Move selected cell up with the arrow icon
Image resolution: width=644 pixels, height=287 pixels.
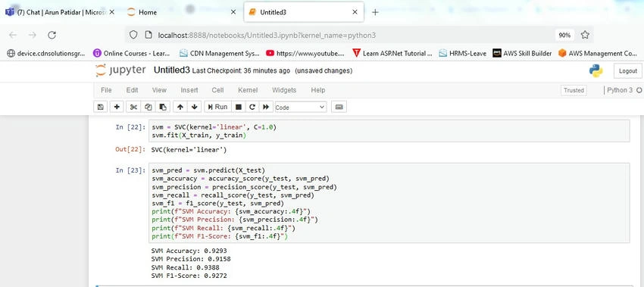[x=180, y=107]
